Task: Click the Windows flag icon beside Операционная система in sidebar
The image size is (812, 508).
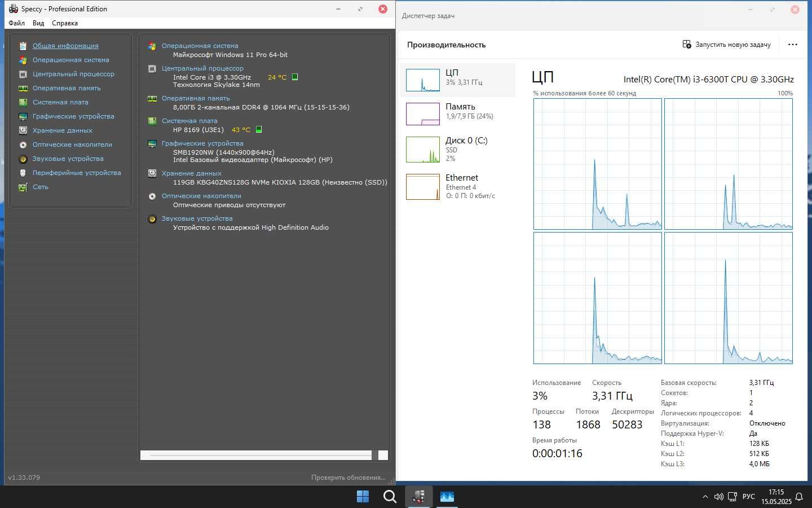Action: click(23, 60)
